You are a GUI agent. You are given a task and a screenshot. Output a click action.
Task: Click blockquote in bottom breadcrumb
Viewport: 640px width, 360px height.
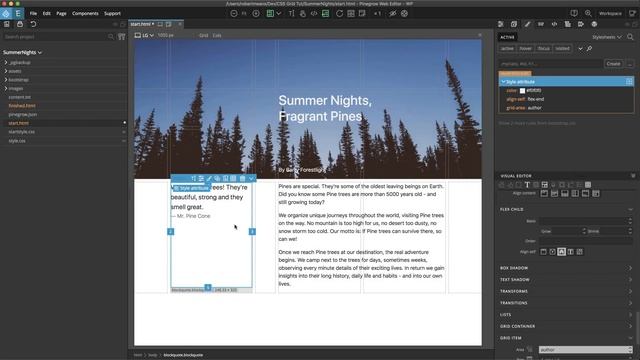(x=183, y=355)
